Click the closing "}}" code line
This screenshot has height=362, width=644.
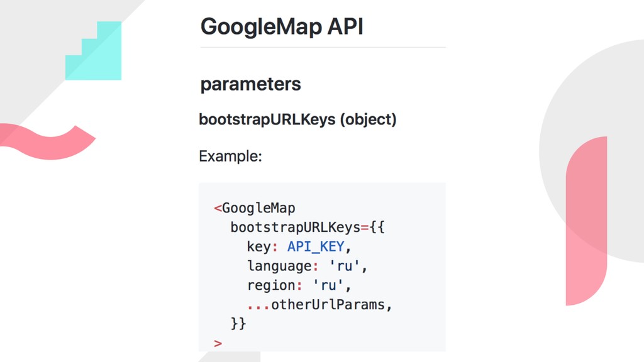238,324
